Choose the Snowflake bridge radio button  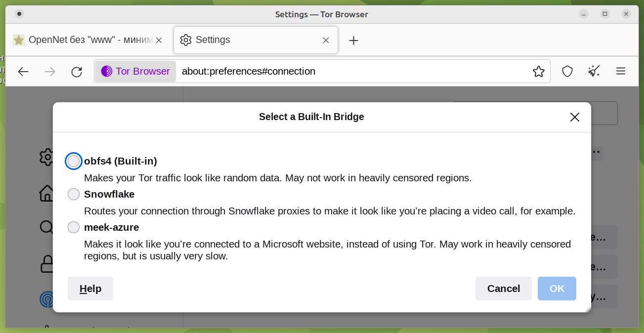[74, 194]
